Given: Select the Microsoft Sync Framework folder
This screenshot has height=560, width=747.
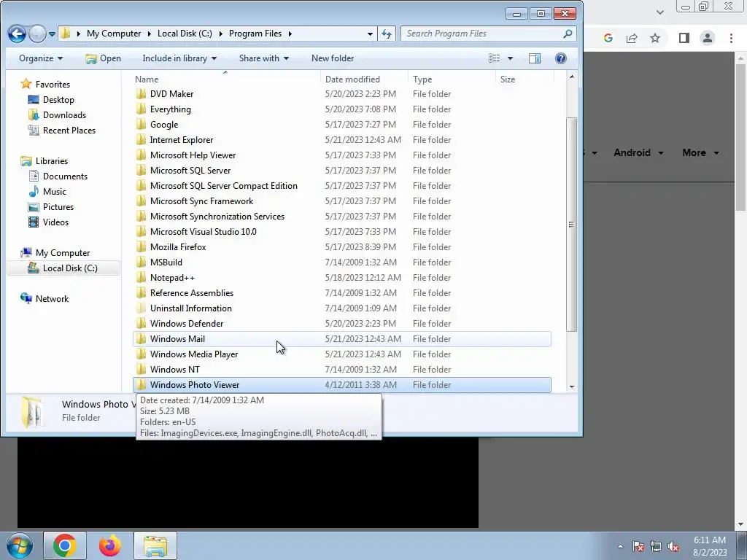Looking at the screenshot, I should [x=201, y=201].
